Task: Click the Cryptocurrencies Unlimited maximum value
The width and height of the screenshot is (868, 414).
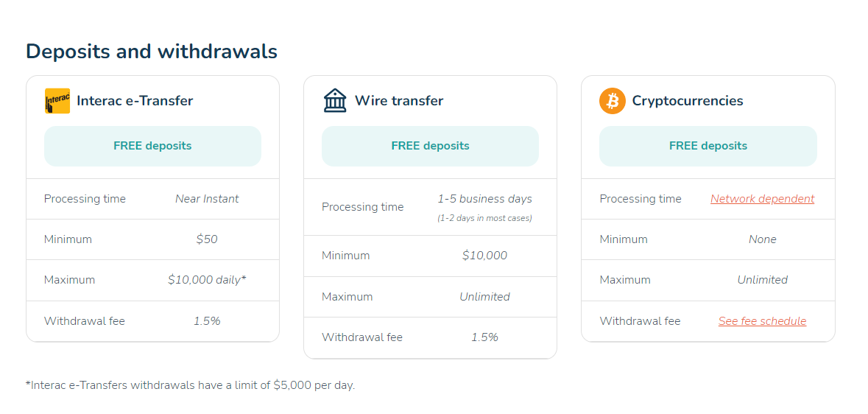Action: click(762, 280)
